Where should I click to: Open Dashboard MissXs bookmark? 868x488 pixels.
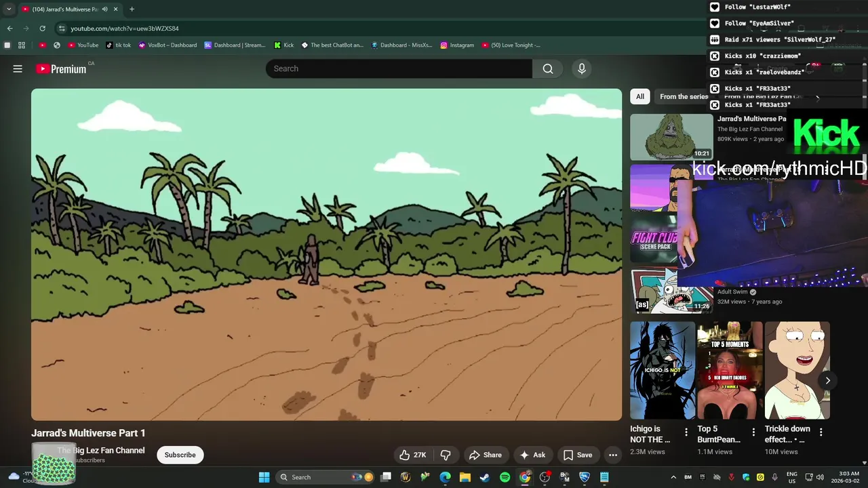402,45
